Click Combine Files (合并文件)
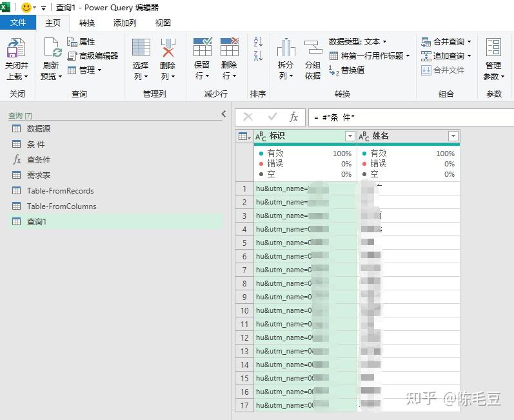This screenshot has height=420, width=514. pyautogui.click(x=443, y=70)
